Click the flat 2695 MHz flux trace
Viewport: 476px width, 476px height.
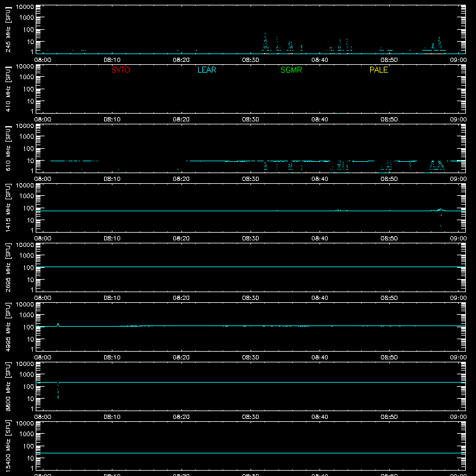pos(250,267)
